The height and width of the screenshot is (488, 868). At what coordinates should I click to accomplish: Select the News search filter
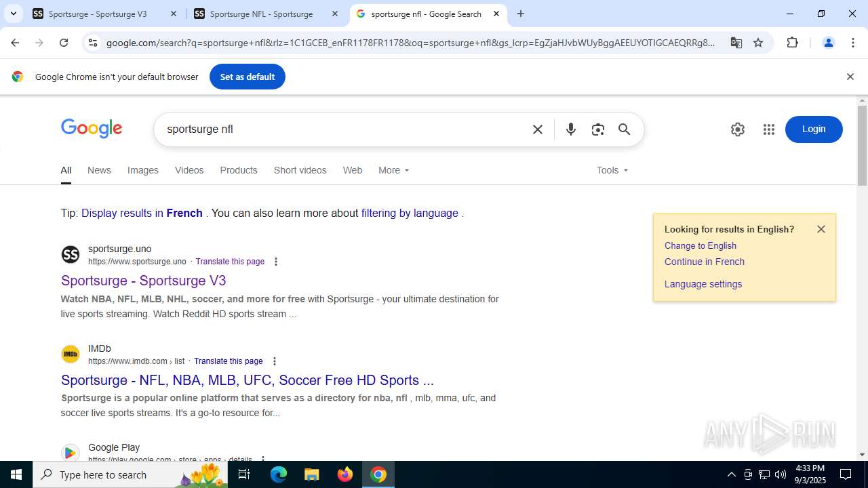point(99,170)
